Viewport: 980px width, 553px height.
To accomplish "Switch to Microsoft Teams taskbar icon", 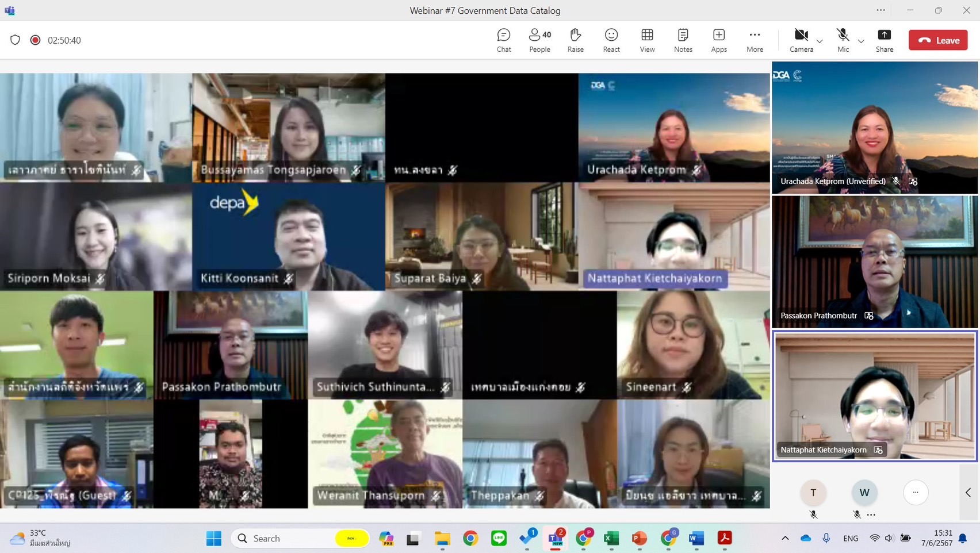I will [556, 539].
